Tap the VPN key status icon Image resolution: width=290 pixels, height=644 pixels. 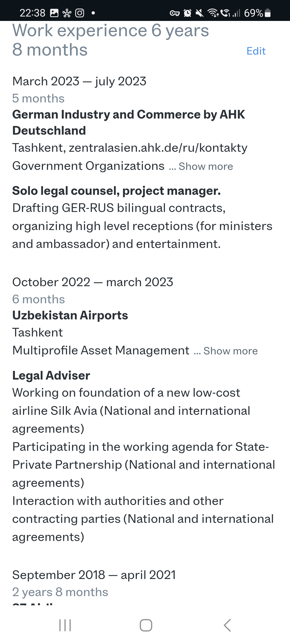pyautogui.click(x=175, y=13)
